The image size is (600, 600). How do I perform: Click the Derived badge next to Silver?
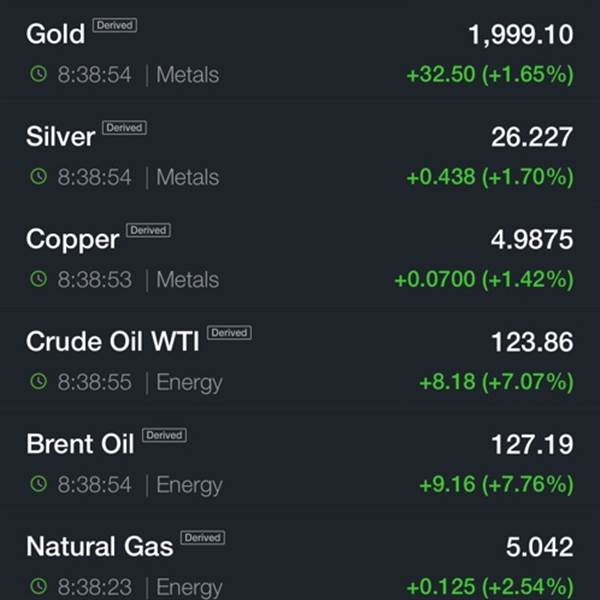click(124, 127)
